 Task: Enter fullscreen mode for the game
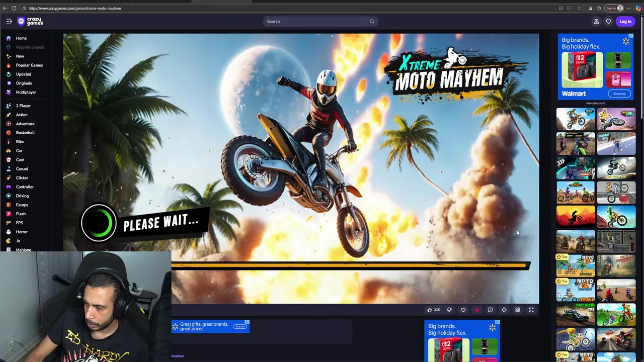[x=531, y=310]
